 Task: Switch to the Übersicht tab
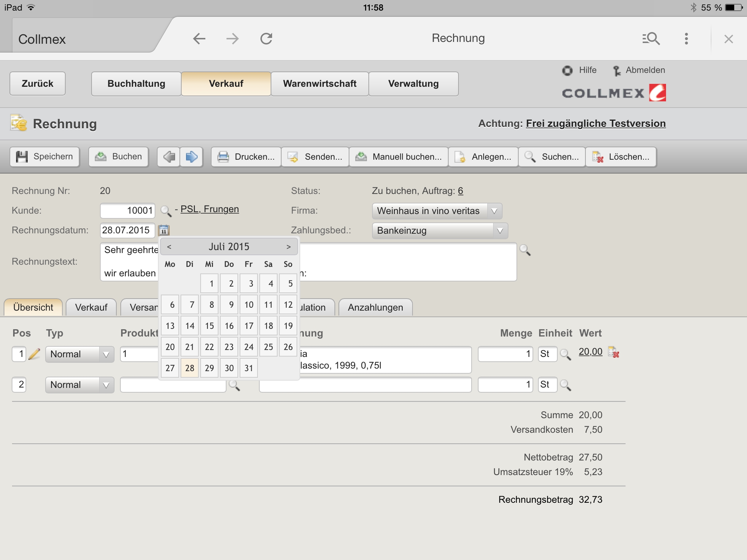click(33, 307)
